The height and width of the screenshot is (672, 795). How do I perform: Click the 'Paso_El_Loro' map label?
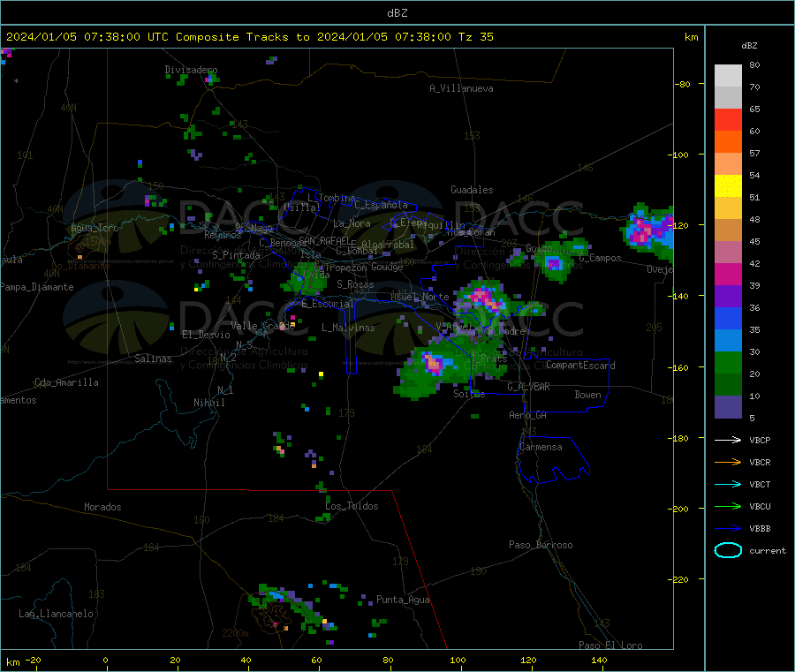point(611,646)
